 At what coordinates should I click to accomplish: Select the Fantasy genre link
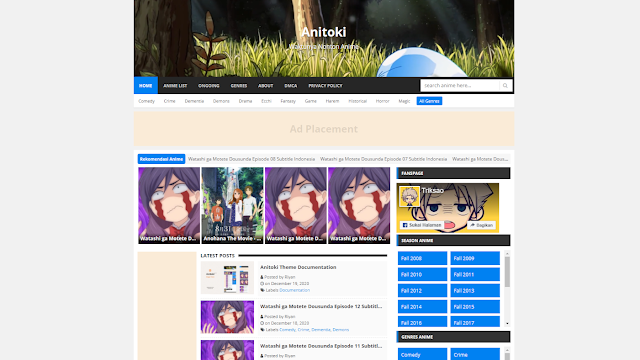288,101
